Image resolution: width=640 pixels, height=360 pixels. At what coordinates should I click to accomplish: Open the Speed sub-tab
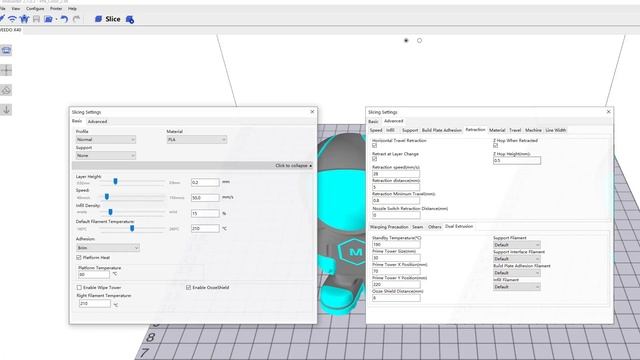tap(376, 130)
